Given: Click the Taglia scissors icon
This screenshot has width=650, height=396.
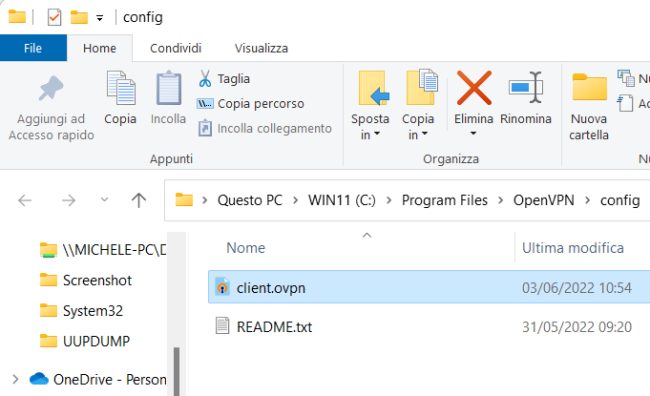Looking at the screenshot, I should point(205,78).
